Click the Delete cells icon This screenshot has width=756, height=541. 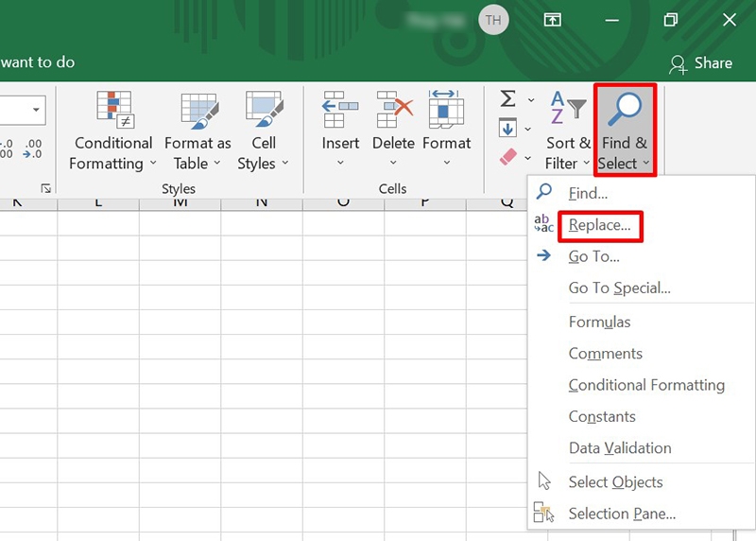[393, 112]
